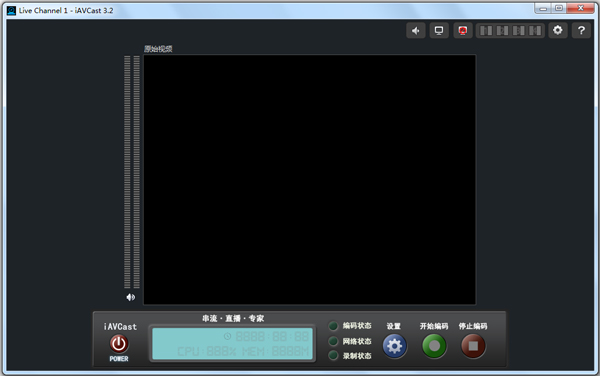Click the audio speaker toolbar button
The image size is (600, 376).
pyautogui.click(x=416, y=31)
